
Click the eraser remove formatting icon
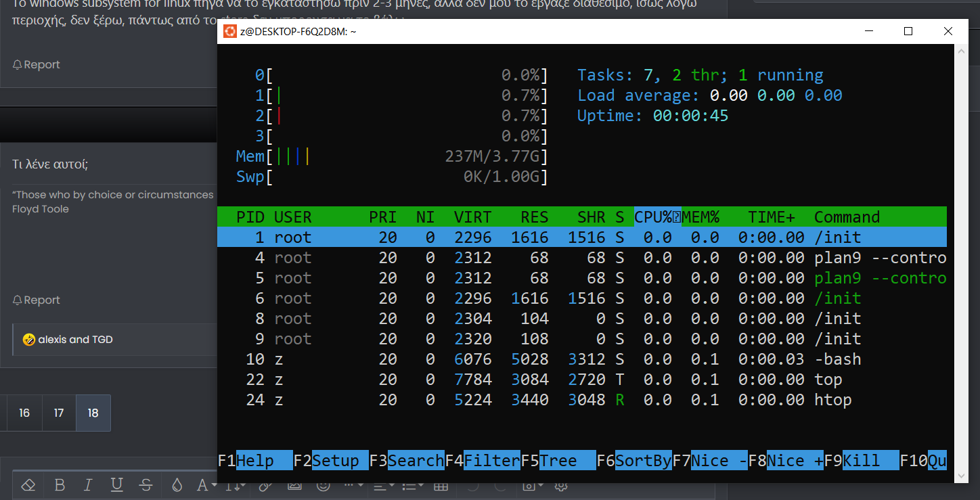28,485
